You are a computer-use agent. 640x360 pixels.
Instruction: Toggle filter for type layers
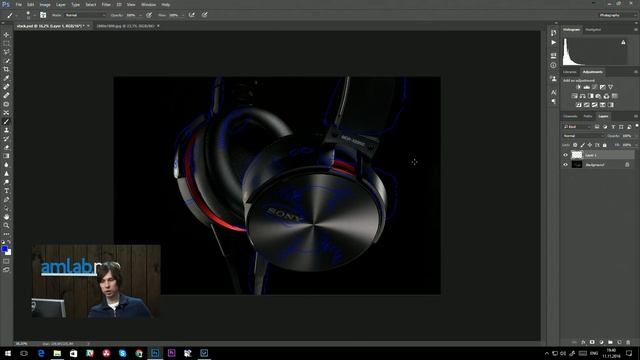613,127
